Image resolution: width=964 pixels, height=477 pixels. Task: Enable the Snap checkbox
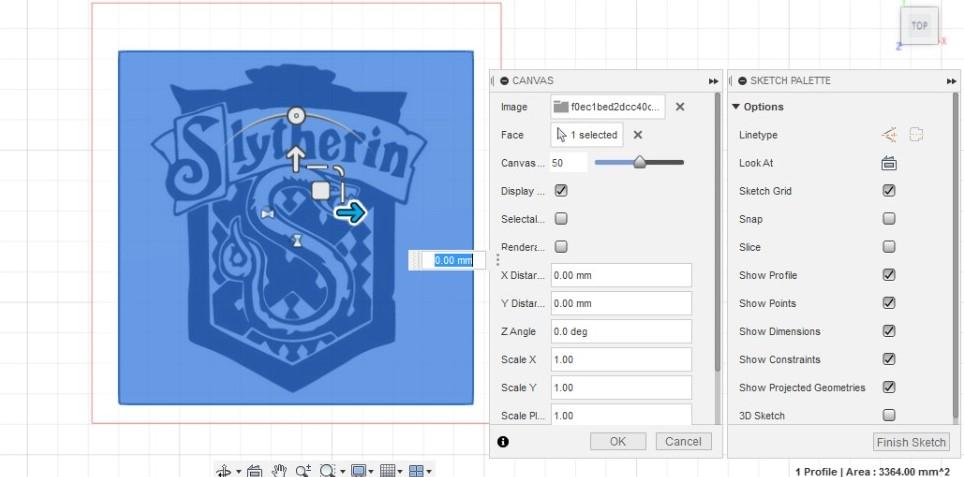[x=889, y=219]
